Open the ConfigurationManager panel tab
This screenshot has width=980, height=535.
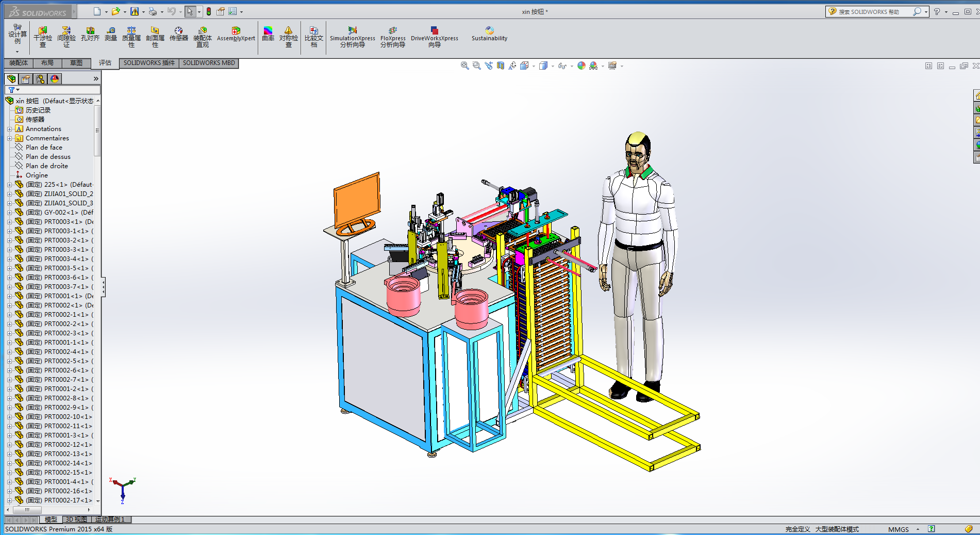[40, 79]
